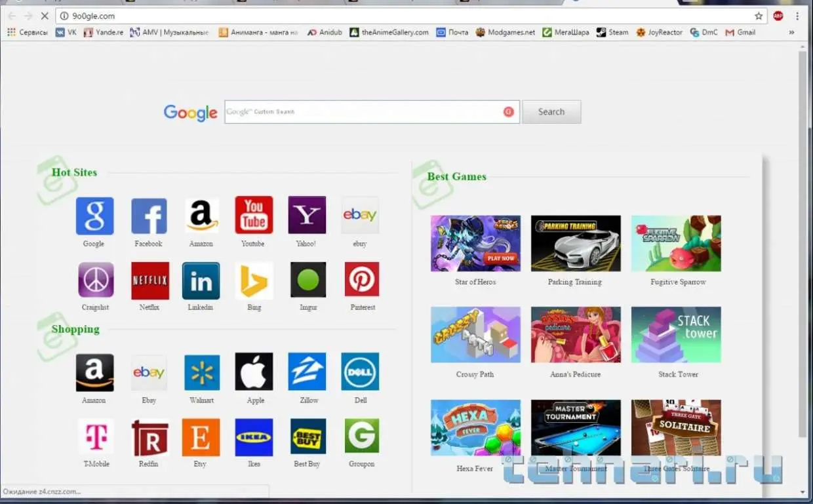Open the Redfin icon
Viewport: 813px width, 504px height.
point(150,437)
